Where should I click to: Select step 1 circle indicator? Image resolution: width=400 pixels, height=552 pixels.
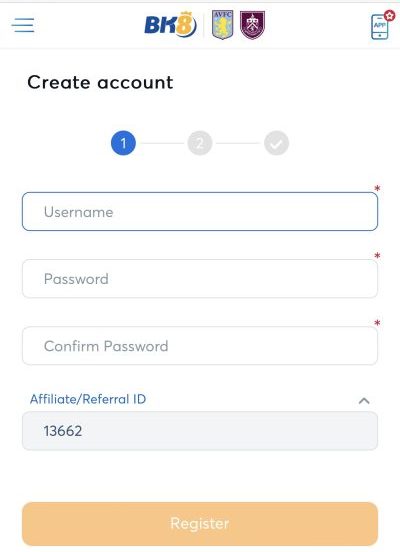[x=123, y=143]
